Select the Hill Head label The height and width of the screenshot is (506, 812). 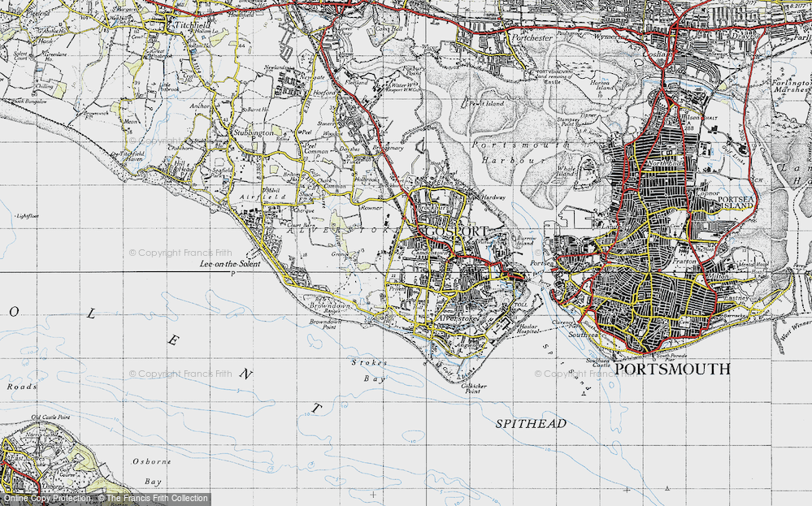(184, 166)
